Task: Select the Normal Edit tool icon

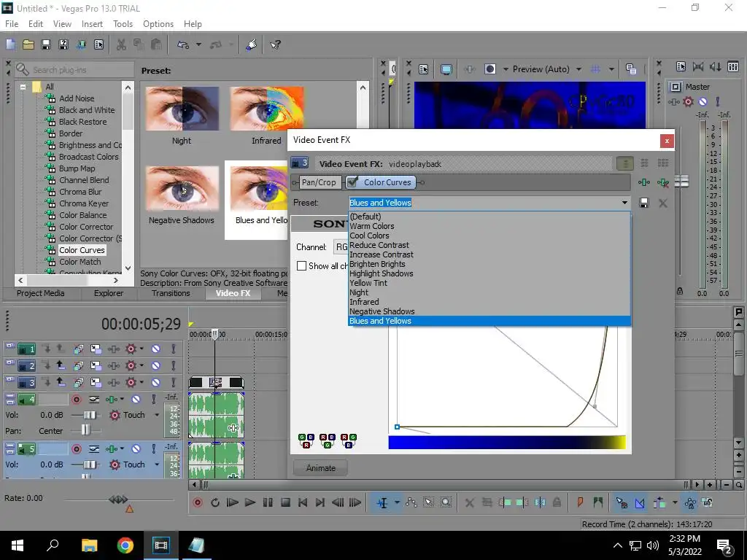Action: click(x=382, y=502)
